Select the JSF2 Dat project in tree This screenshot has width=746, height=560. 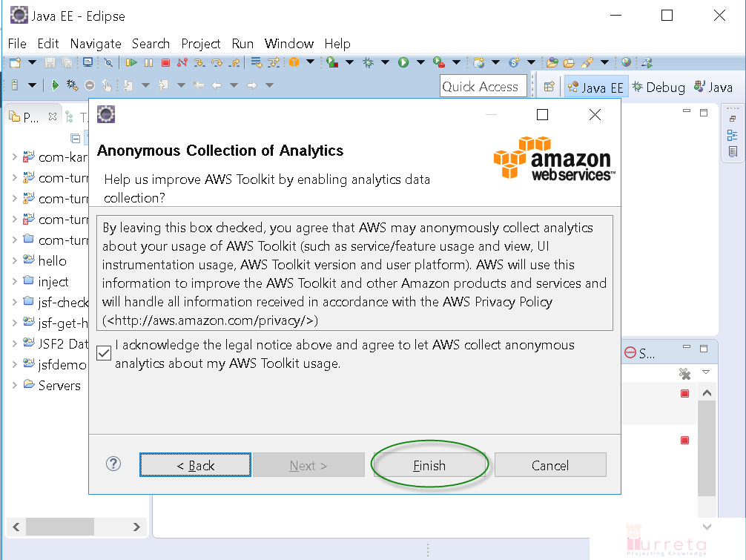pos(56,343)
